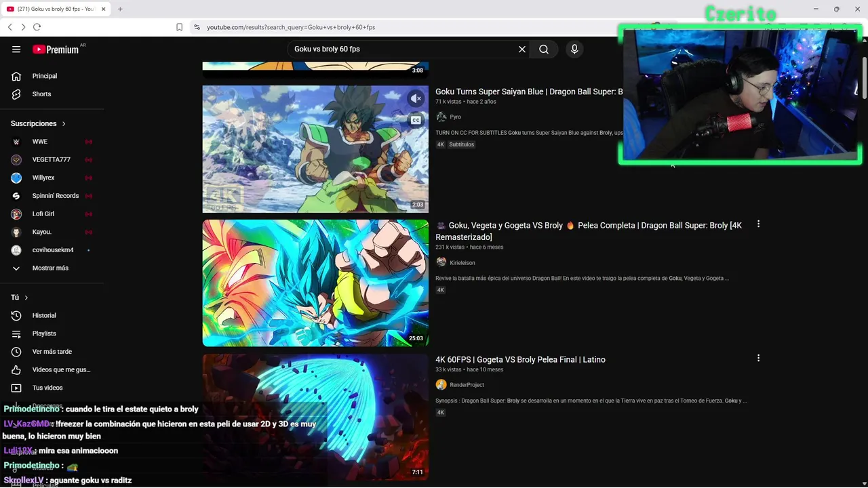Screen dimensions: 868x488
Task: Open more options for 4K 60FPS video
Action: coord(758,358)
